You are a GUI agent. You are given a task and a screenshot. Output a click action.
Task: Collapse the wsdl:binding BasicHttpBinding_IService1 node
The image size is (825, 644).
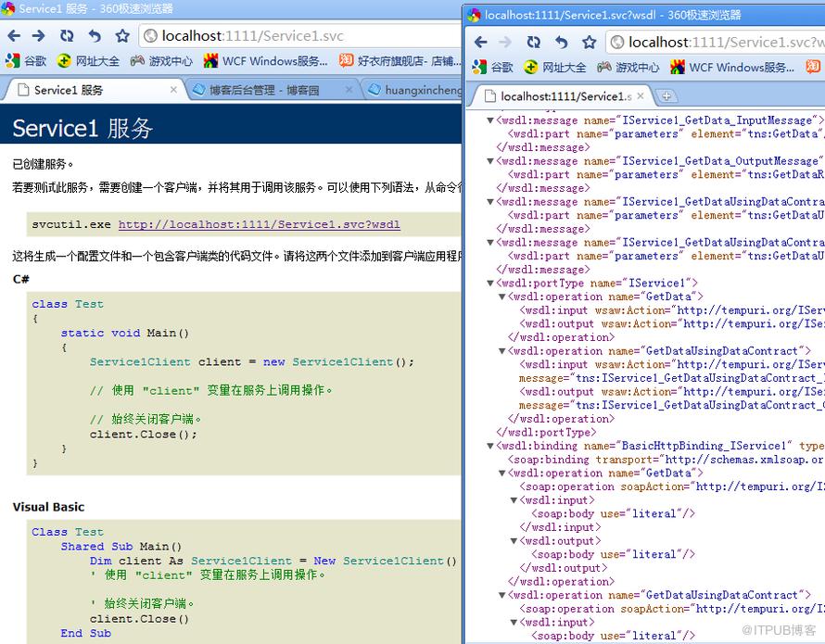click(489, 447)
